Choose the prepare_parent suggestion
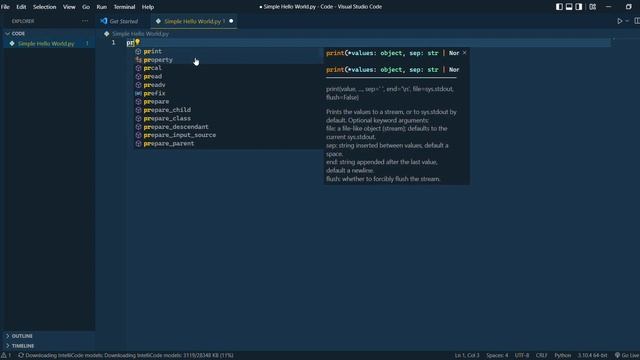The width and height of the screenshot is (640, 360). (229, 144)
